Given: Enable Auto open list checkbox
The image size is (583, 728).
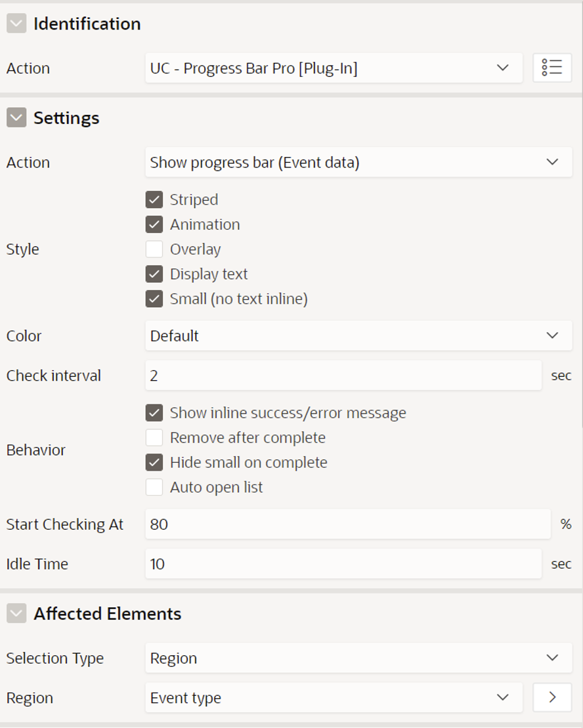Looking at the screenshot, I should (154, 487).
